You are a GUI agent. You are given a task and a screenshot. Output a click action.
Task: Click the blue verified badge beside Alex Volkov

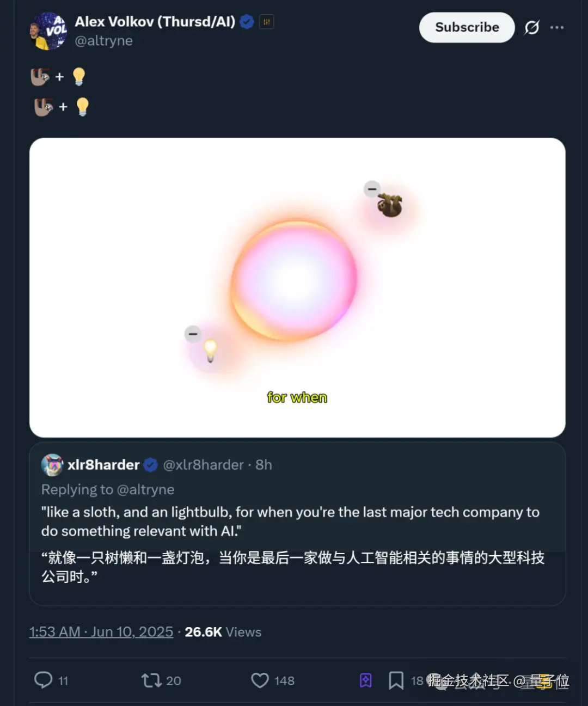click(247, 22)
